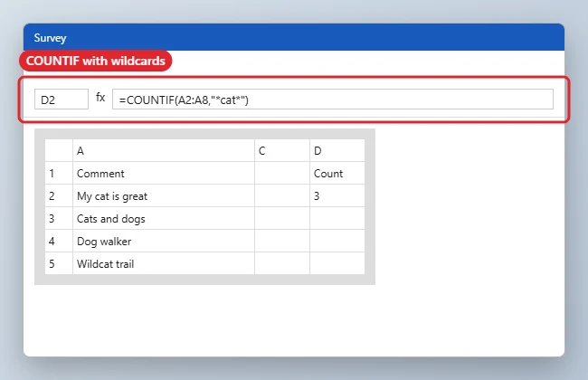
Task: Click the 'Count' header cell
Action: pos(337,174)
